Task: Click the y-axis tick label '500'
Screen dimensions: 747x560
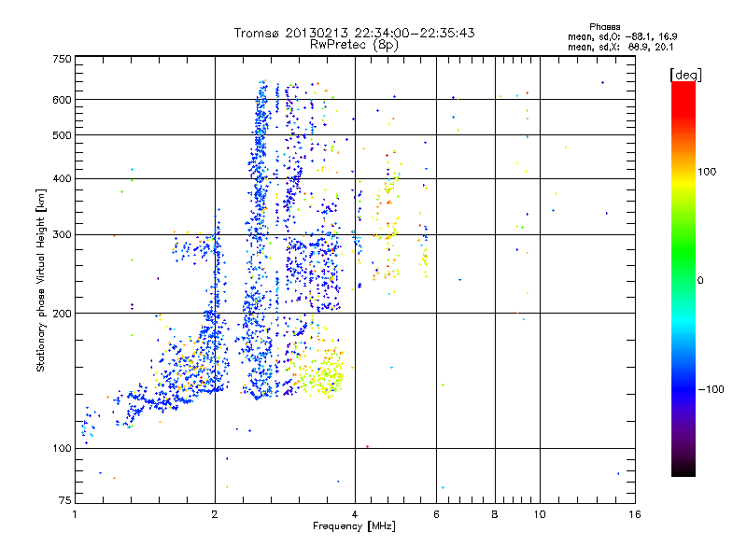Action: (x=63, y=135)
